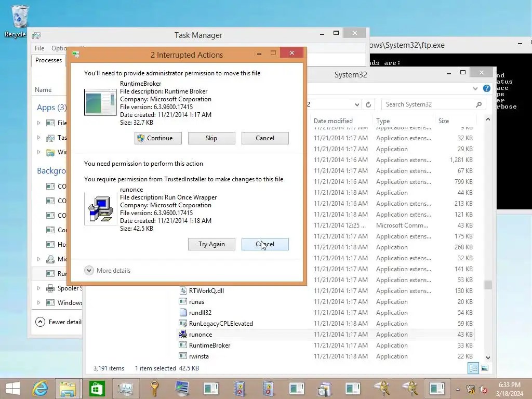Click Try Again for the runonce file
The image size is (532, 399).
[x=211, y=244]
